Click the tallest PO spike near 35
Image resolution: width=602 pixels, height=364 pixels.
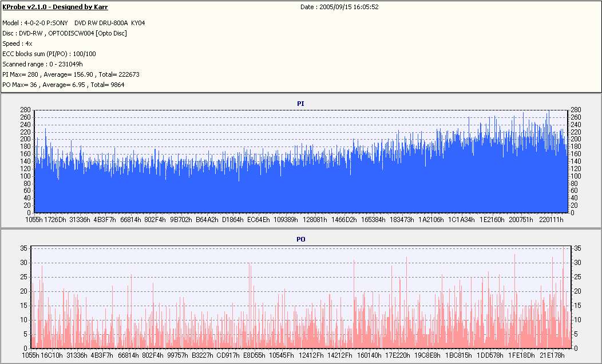[563, 297]
